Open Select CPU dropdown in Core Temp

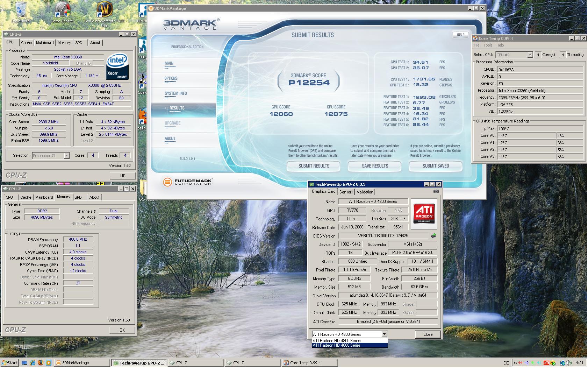point(530,55)
